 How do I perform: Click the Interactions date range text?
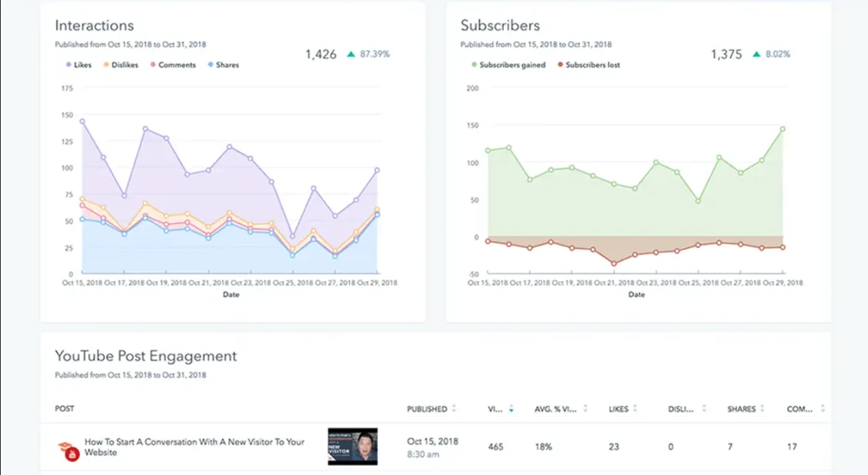coord(130,44)
